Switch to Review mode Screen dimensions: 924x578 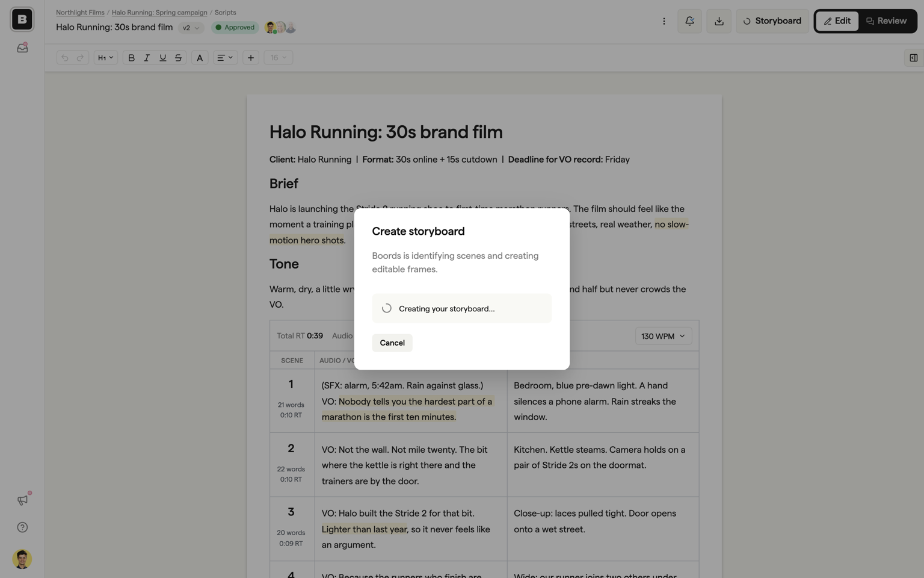[x=887, y=21]
